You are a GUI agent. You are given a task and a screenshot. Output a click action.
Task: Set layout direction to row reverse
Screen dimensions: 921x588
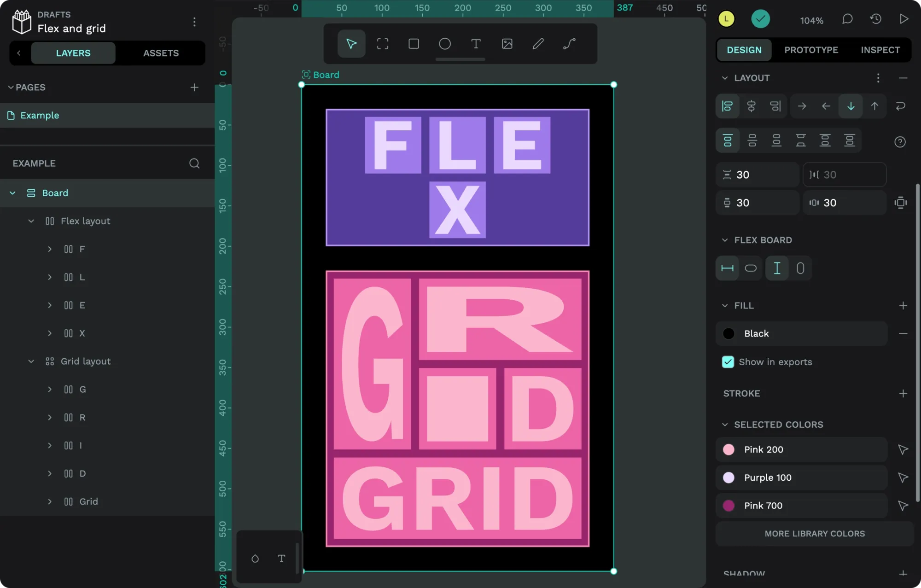[x=826, y=106]
